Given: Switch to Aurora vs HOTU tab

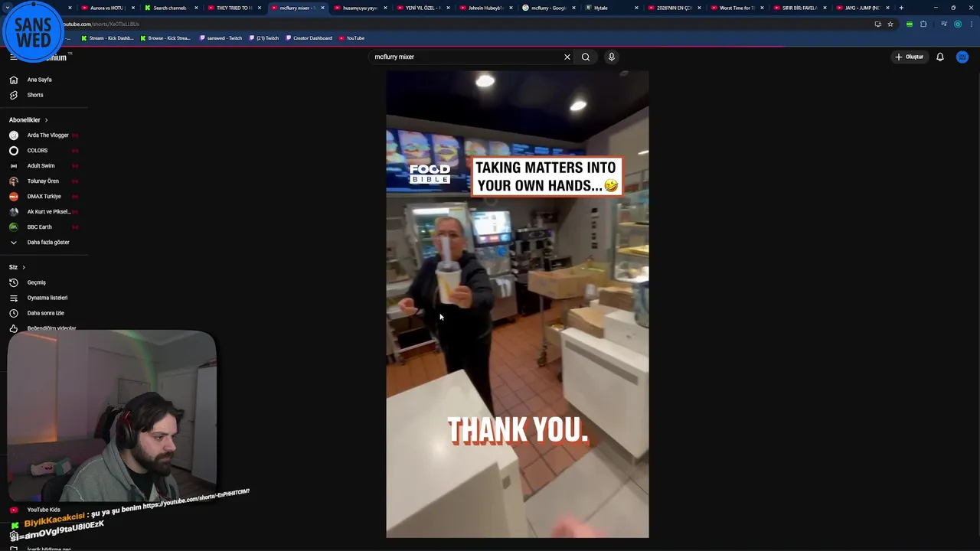Looking at the screenshot, I should tap(106, 8).
